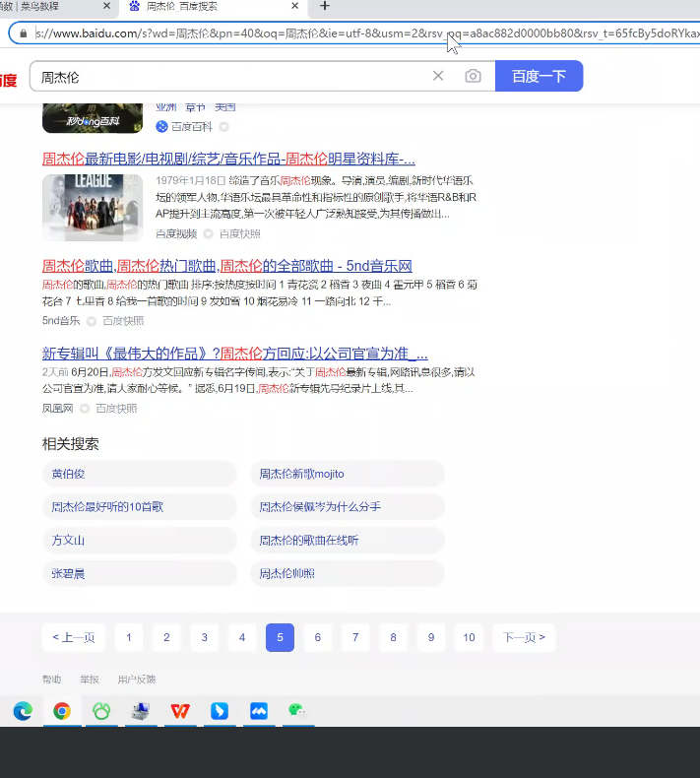The width and height of the screenshot is (700, 778).
Task: Click the 凤凰网 source label
Action: (57, 409)
